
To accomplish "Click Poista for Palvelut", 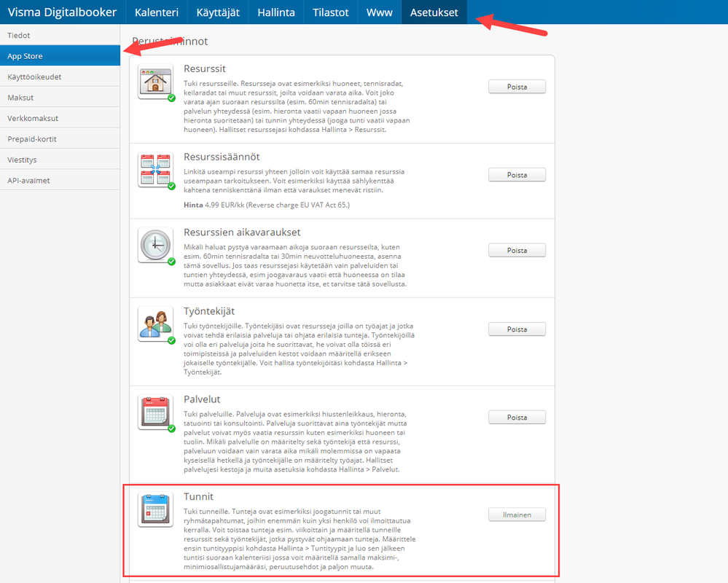I will (x=517, y=418).
